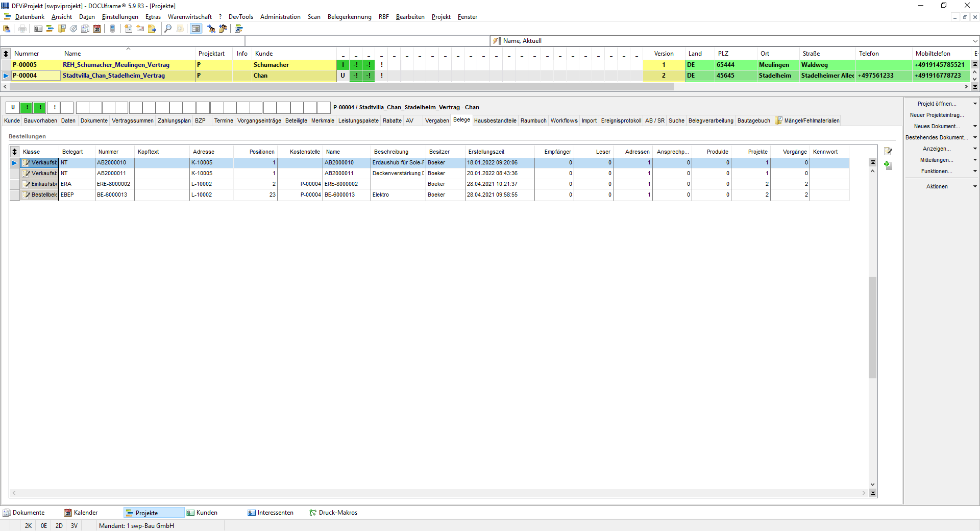Click the new envelope message toolbar icon
This screenshot has width=980, height=531.
(x=140, y=29)
